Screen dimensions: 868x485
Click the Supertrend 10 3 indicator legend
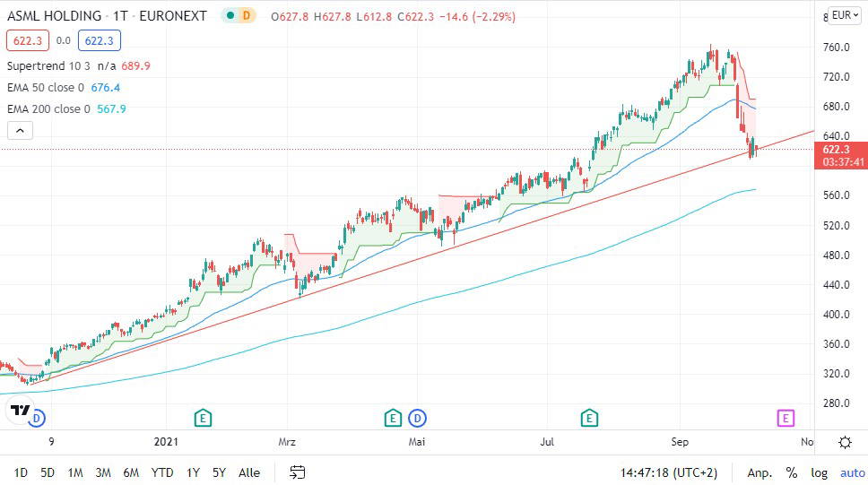pos(48,65)
